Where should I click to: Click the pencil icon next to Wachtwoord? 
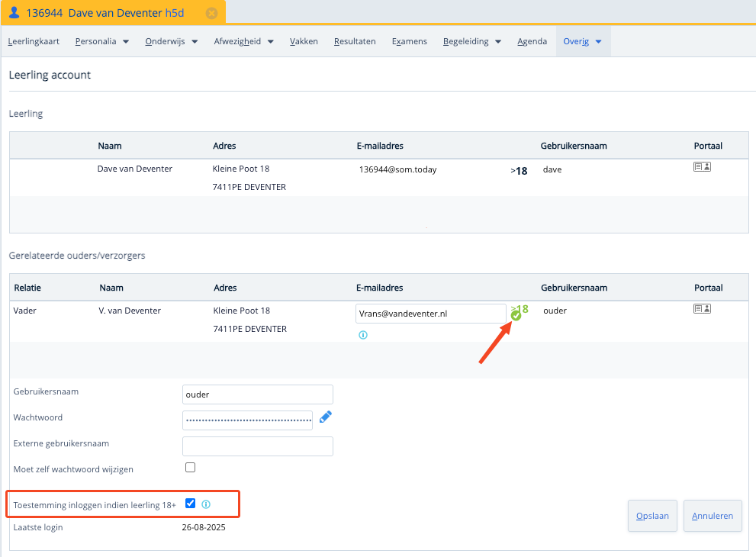[326, 417]
